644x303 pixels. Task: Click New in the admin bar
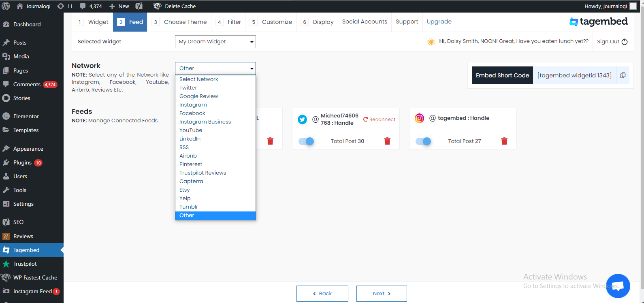coord(119,6)
